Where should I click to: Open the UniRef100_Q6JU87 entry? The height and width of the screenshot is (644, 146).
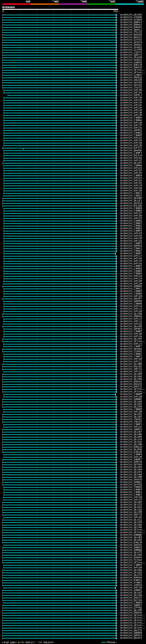pyautogui.click(x=131, y=593)
